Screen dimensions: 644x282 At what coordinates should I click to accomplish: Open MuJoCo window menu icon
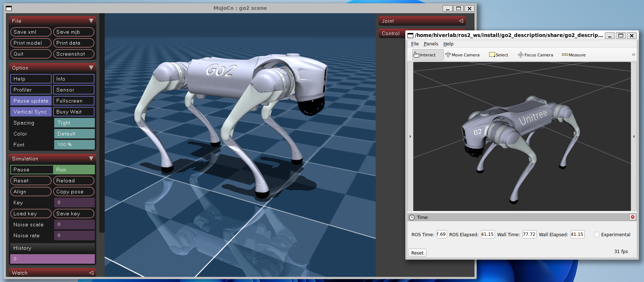(x=9, y=8)
